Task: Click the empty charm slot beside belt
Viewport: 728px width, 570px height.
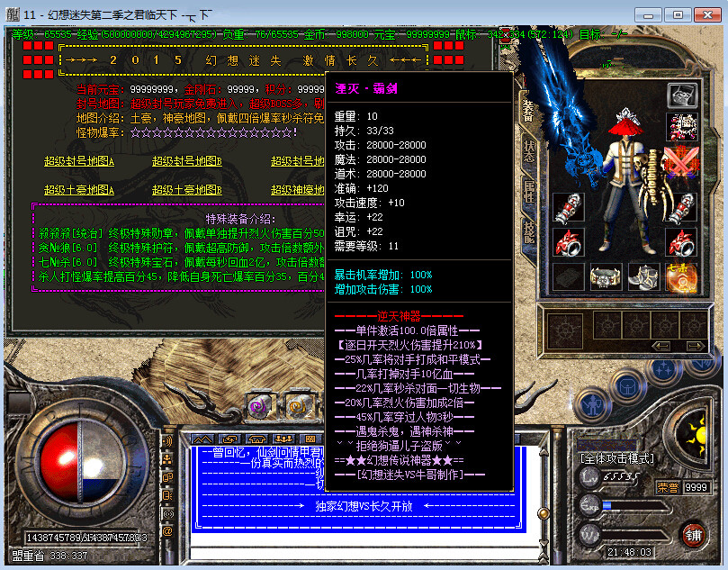Action: 569,277
